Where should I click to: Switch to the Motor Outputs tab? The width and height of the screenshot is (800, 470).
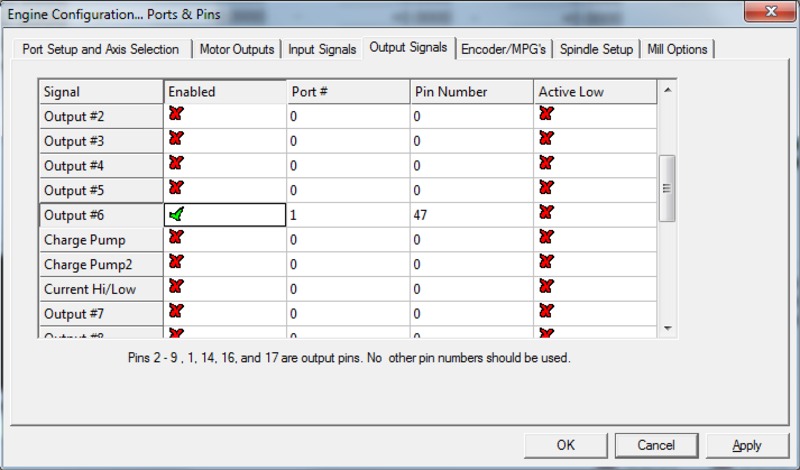(237, 49)
